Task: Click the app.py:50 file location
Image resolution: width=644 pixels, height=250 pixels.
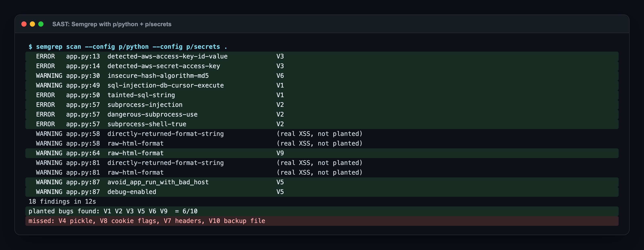Action: [x=83, y=95]
